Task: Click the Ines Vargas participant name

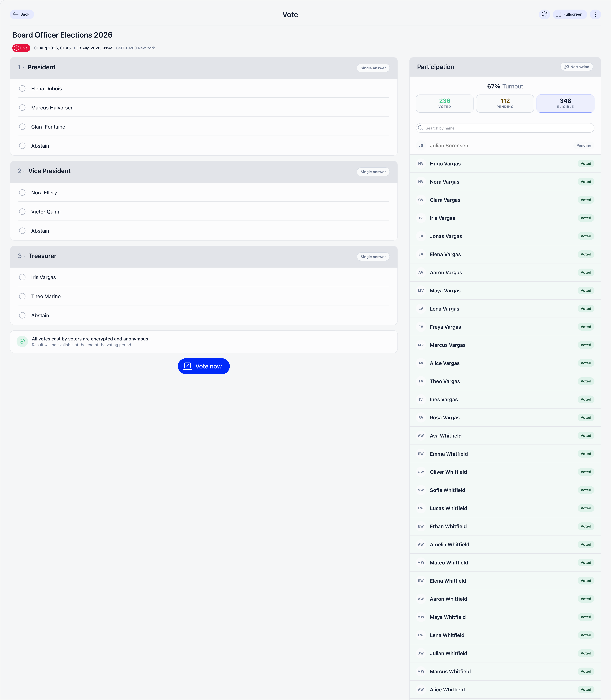Action: coord(444,399)
